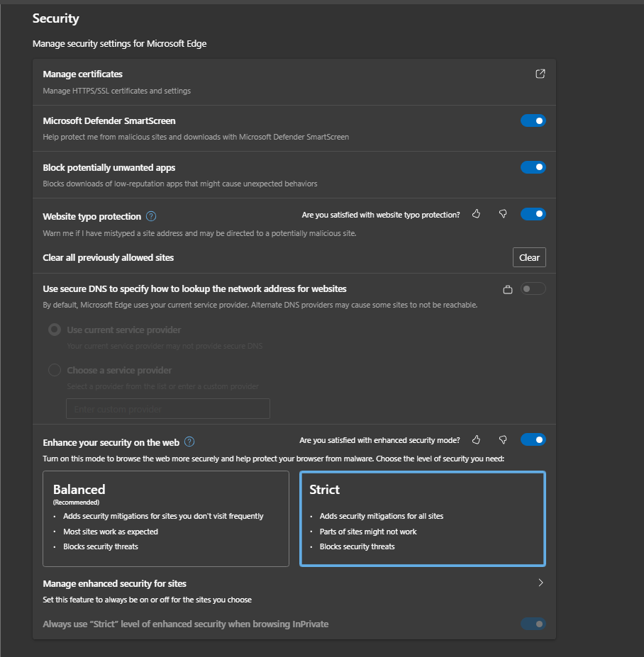Toggle Microsoft Defender SmartScreen switch
644x657 pixels.
[x=533, y=120]
